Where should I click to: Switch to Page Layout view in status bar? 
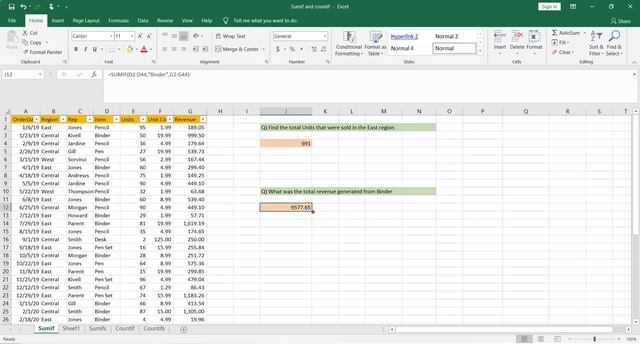(541, 339)
